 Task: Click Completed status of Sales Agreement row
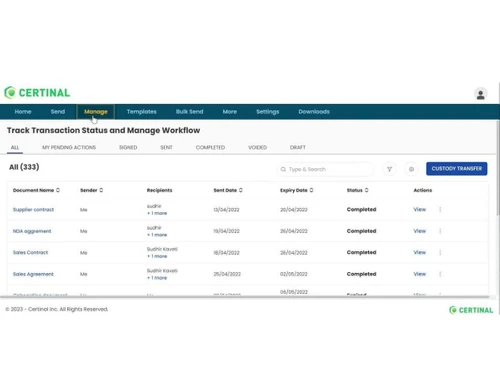[361, 274]
